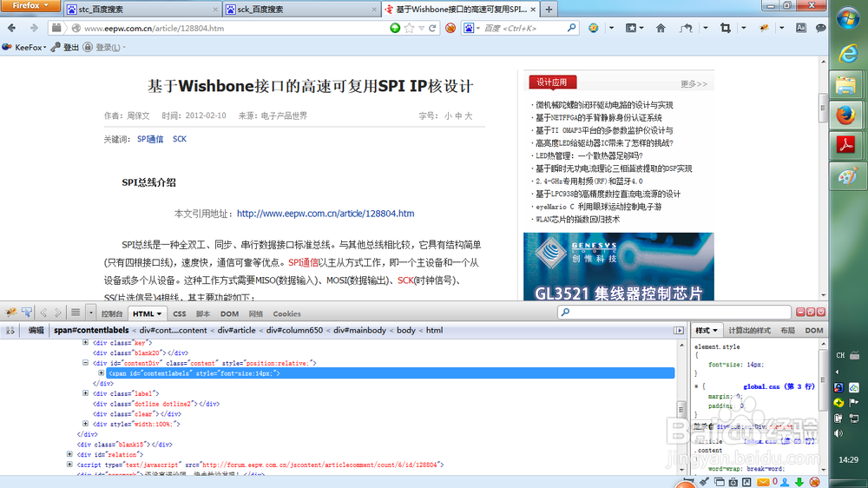Click the Firebug beetle icon in navigation toolbar

(764, 28)
